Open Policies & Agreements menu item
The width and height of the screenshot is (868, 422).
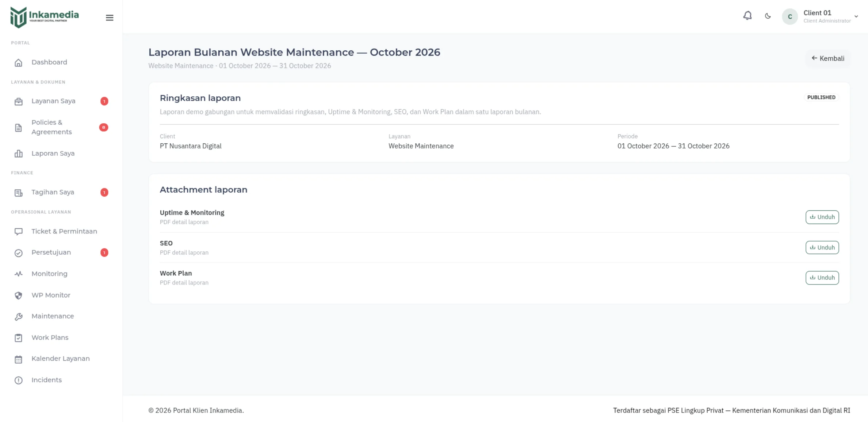(61, 127)
